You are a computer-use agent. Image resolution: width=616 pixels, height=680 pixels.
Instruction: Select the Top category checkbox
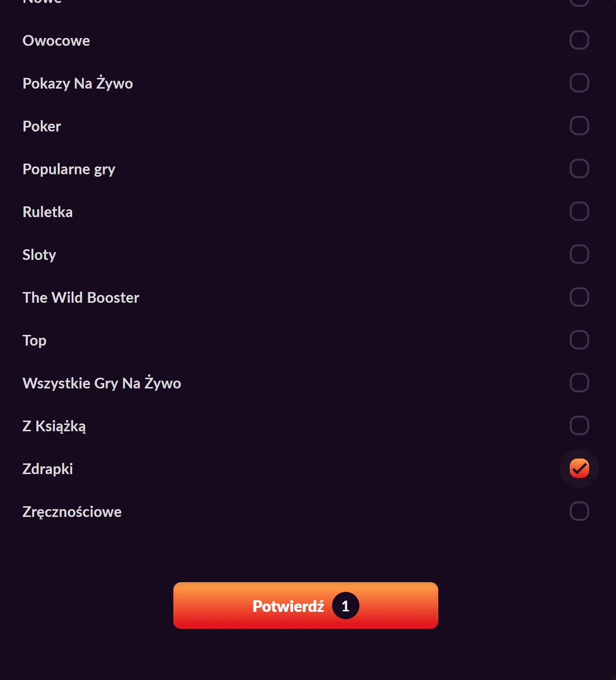click(579, 340)
